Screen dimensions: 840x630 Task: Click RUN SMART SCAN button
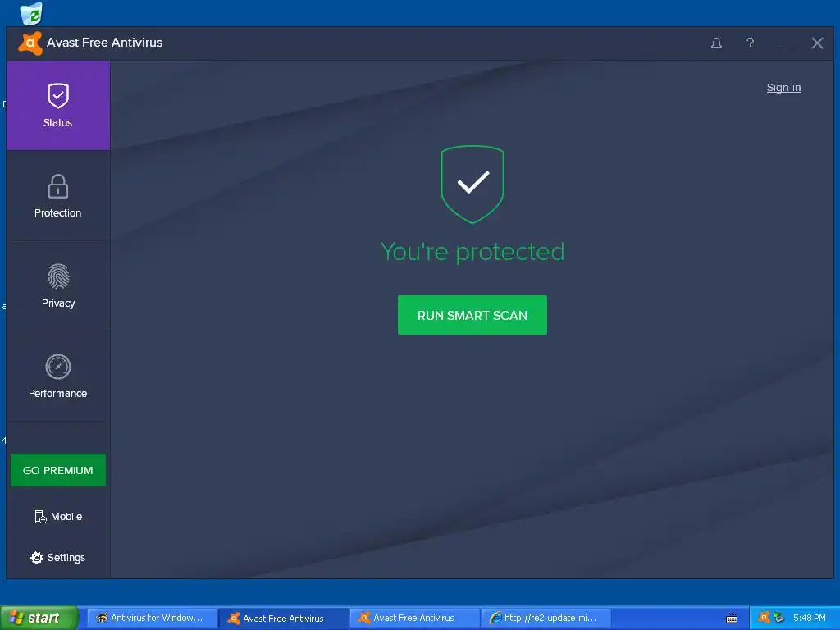pos(472,315)
